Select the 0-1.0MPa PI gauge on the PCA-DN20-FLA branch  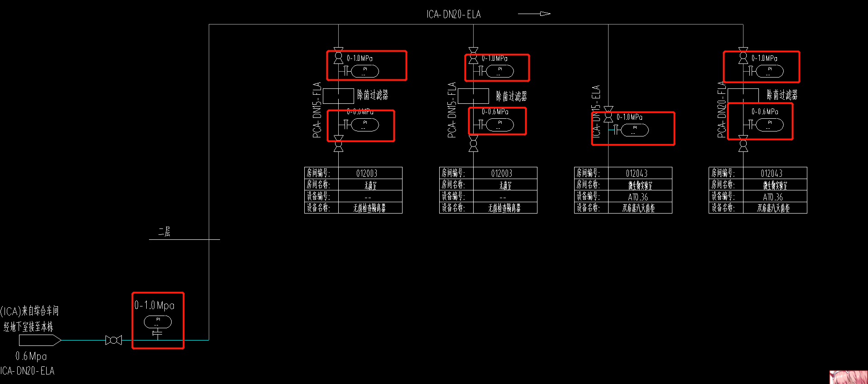(769, 71)
